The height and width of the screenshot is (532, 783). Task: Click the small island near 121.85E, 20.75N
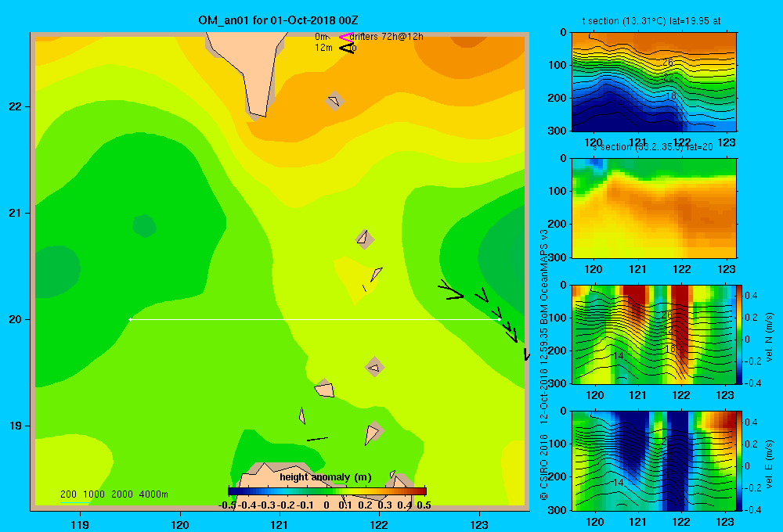click(x=364, y=239)
